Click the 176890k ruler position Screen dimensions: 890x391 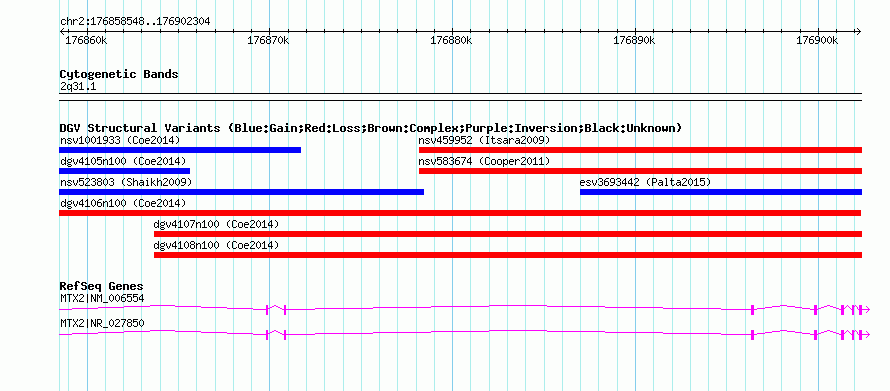coord(635,41)
